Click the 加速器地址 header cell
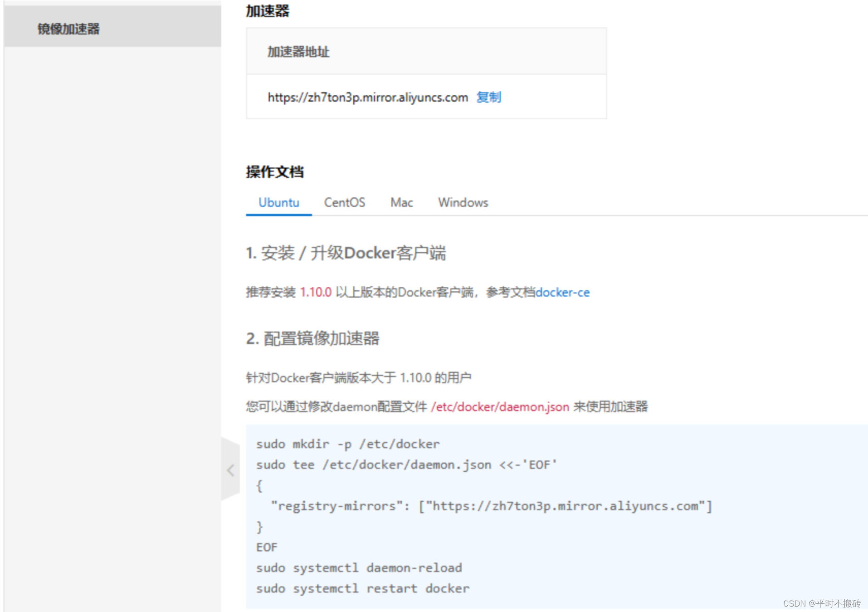Image resolution: width=868 pixels, height=612 pixels. point(426,51)
